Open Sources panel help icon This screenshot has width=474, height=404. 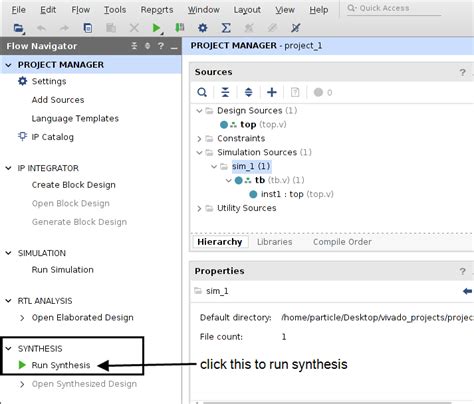(x=462, y=72)
